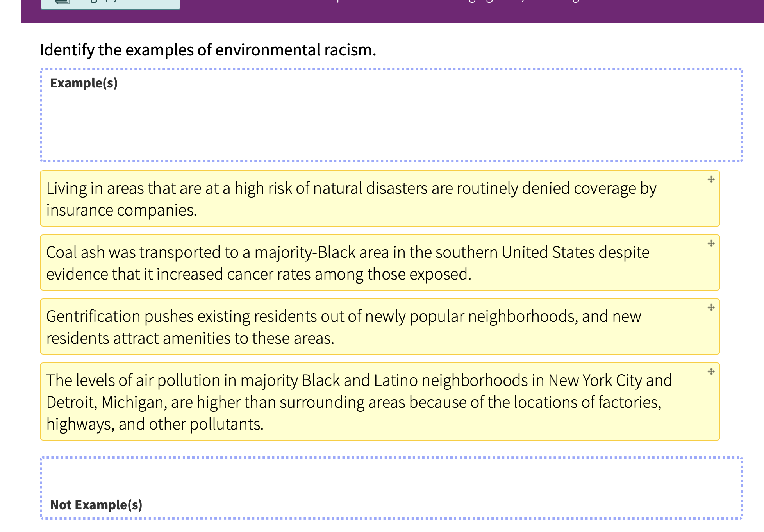Click the Not Example(s) heading label
Viewport: 764px width, 532px height.
coord(96,505)
